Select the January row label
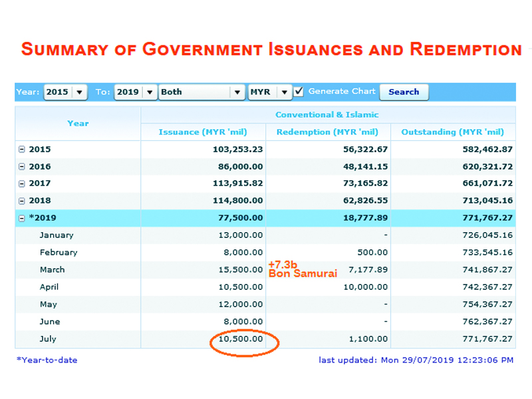532x399 pixels. 57,235
